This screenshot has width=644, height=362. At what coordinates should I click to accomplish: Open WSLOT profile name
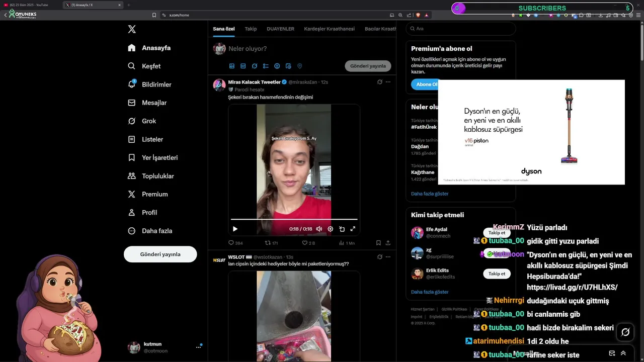(x=236, y=257)
